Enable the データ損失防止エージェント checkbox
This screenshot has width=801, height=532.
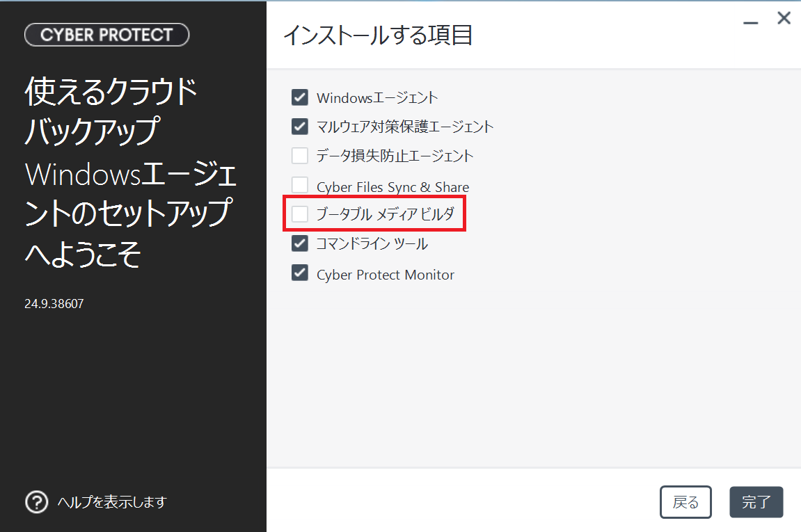point(300,155)
